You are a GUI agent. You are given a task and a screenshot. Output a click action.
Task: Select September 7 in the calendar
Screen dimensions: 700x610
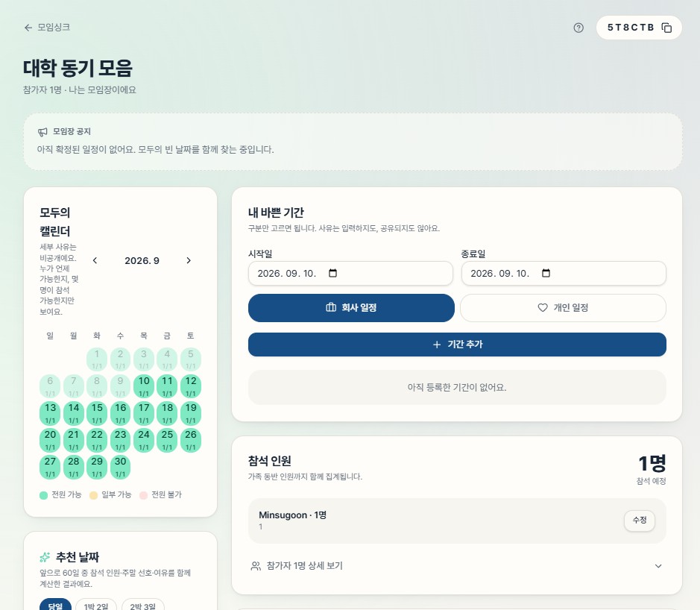[74, 386]
